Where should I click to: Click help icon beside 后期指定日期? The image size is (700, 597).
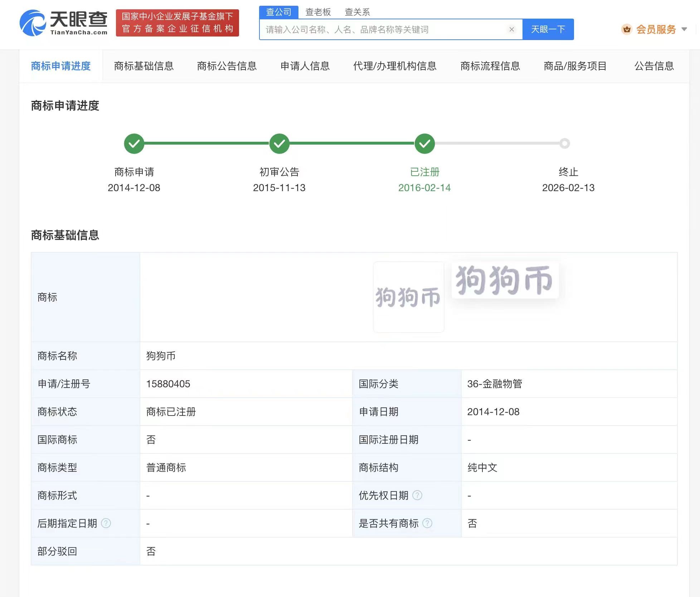(106, 523)
